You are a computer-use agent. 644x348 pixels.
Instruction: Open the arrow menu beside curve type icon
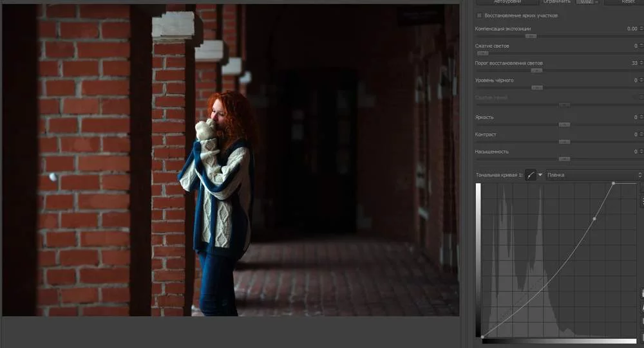[540, 175]
